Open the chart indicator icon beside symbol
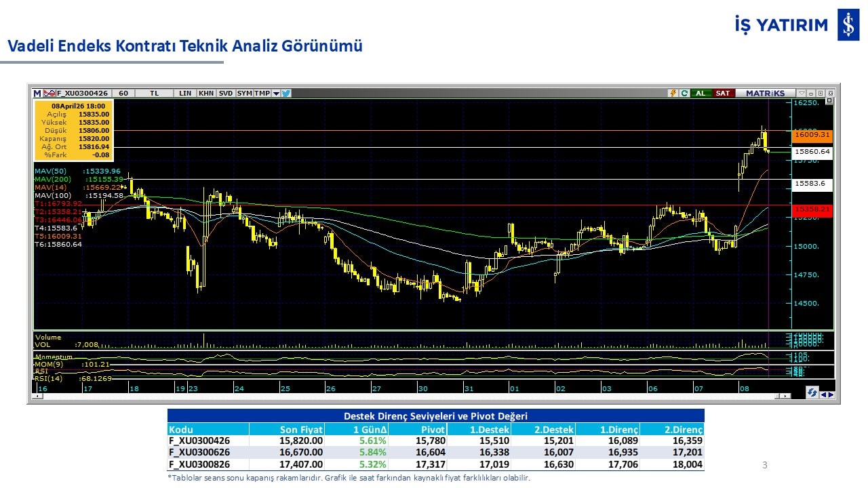Image resolution: width=868 pixels, height=488 pixels. [x=50, y=94]
